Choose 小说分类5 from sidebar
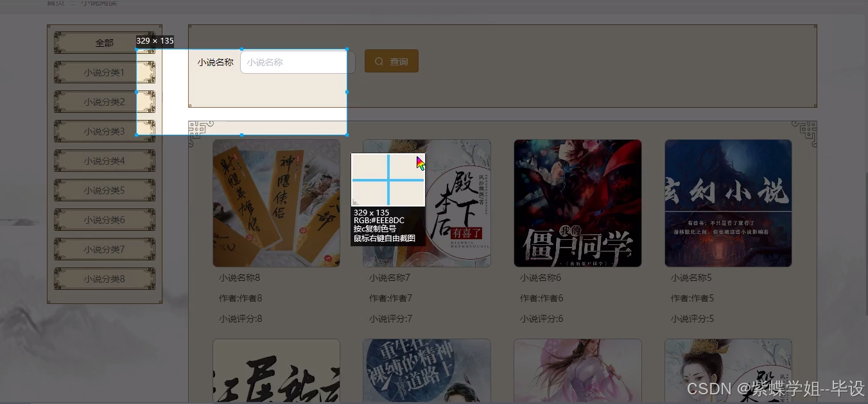 point(105,190)
